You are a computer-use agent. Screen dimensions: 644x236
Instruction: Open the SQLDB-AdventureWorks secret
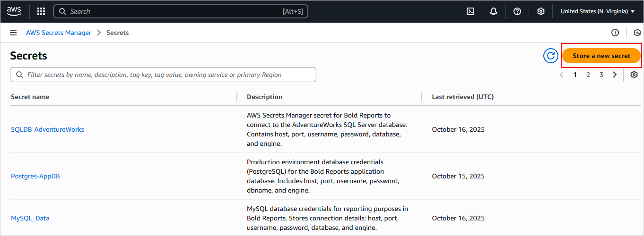(x=47, y=129)
